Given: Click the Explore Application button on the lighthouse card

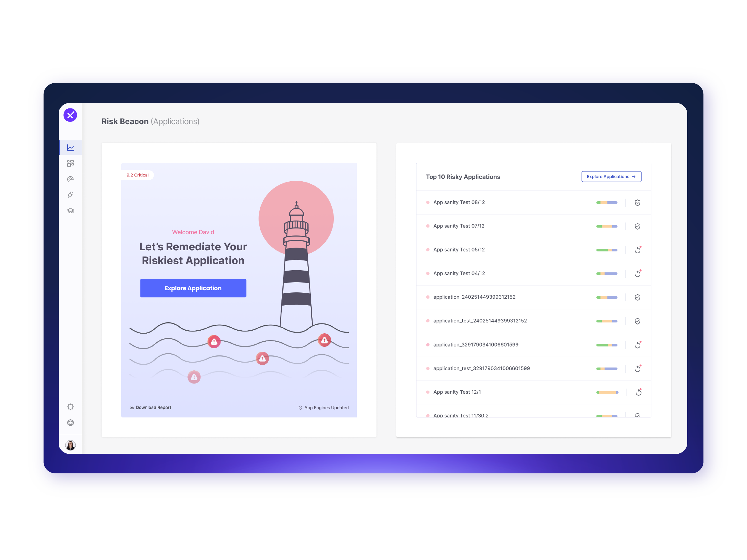Looking at the screenshot, I should [193, 288].
